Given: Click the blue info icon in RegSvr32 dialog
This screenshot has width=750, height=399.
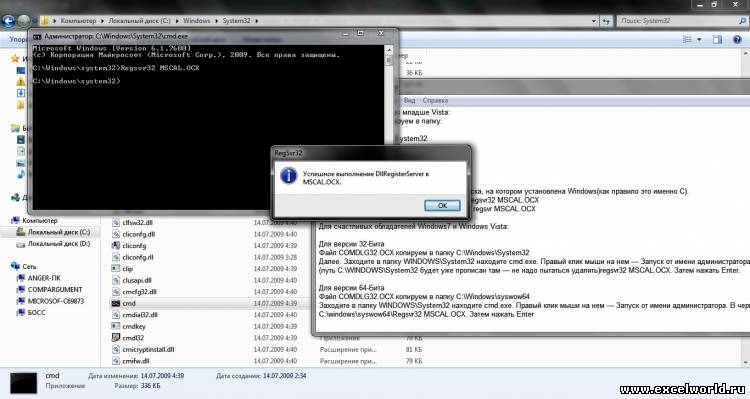Looking at the screenshot, I should coord(288,176).
